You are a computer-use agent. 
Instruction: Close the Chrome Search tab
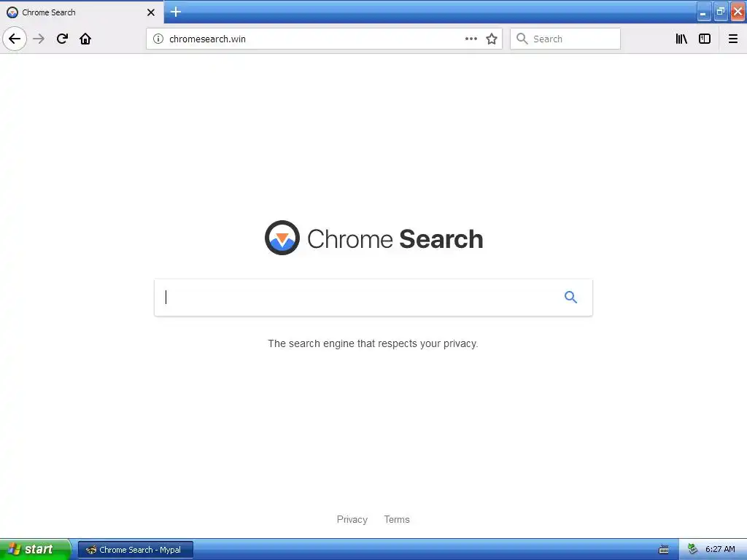151,12
